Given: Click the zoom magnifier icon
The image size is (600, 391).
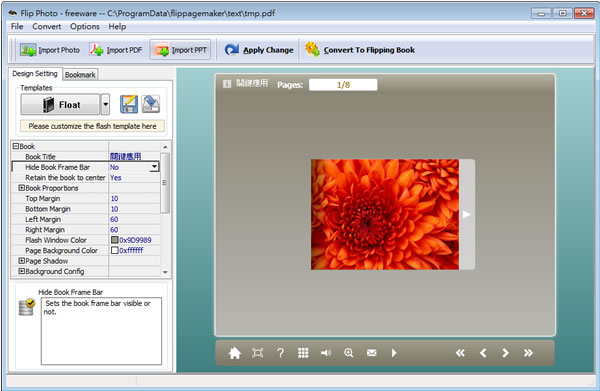Looking at the screenshot, I should click(349, 353).
